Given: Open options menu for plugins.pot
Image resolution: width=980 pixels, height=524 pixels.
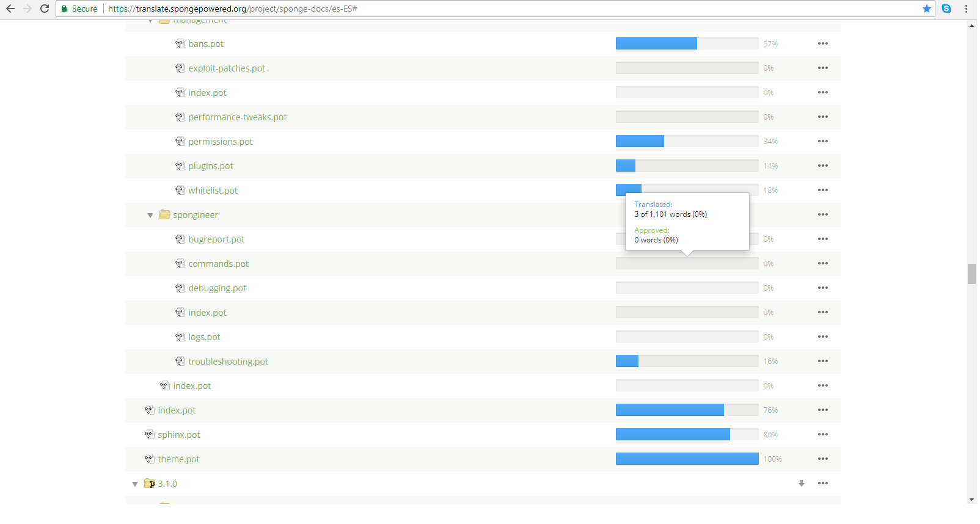Looking at the screenshot, I should coord(823,166).
